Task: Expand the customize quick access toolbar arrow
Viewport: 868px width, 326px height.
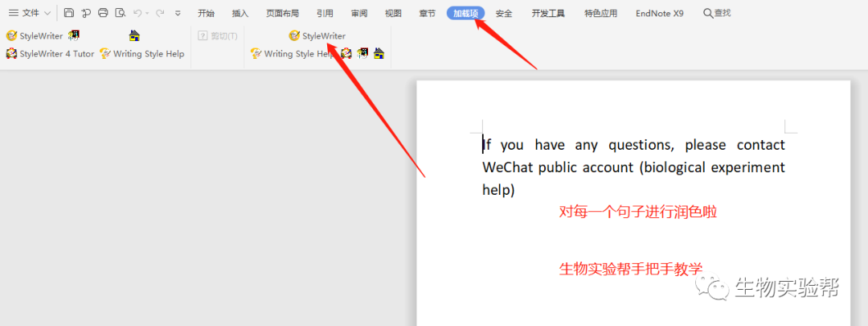Action: (178, 13)
